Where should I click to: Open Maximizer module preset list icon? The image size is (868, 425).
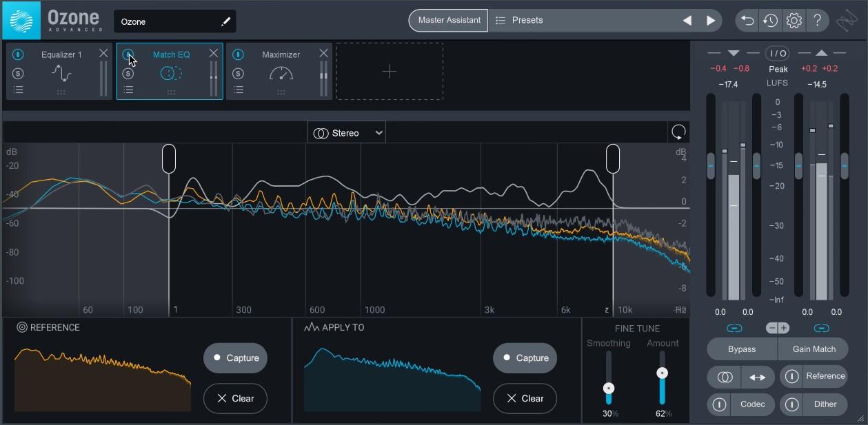point(238,90)
